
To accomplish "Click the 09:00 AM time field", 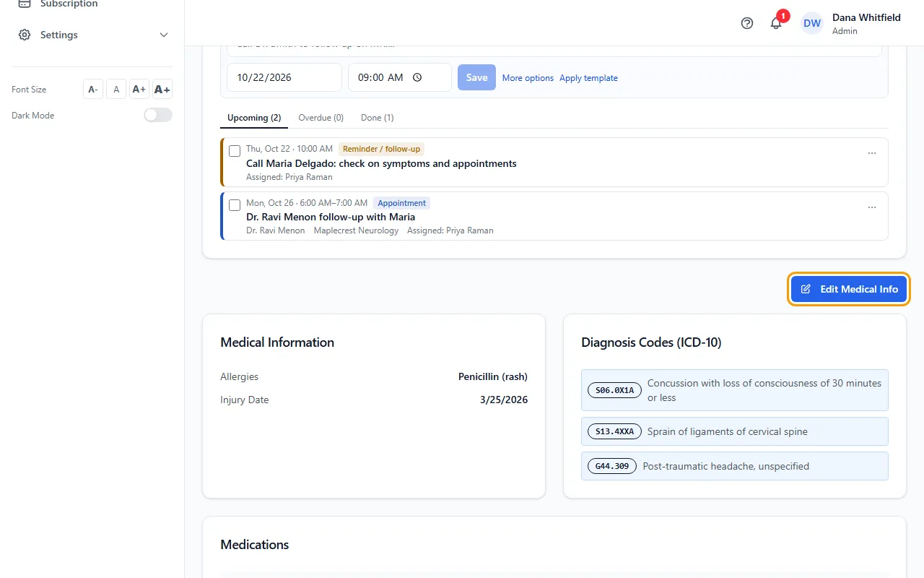I will coord(400,77).
